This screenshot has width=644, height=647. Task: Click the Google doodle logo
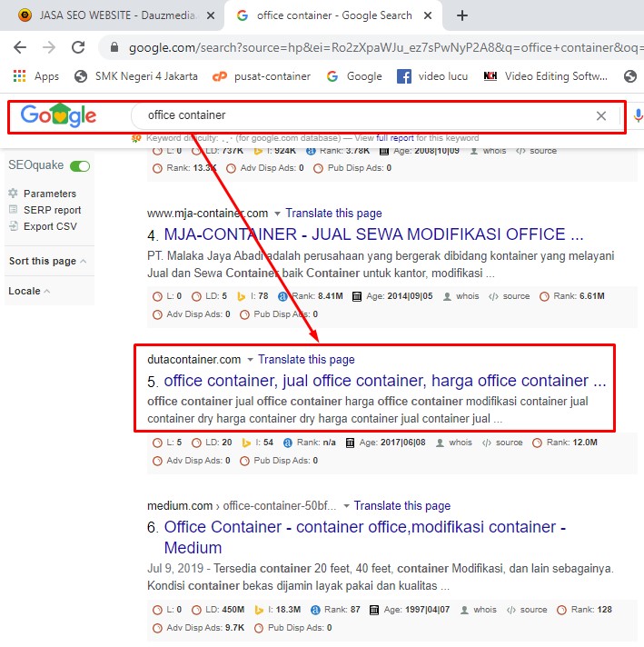pos(58,115)
